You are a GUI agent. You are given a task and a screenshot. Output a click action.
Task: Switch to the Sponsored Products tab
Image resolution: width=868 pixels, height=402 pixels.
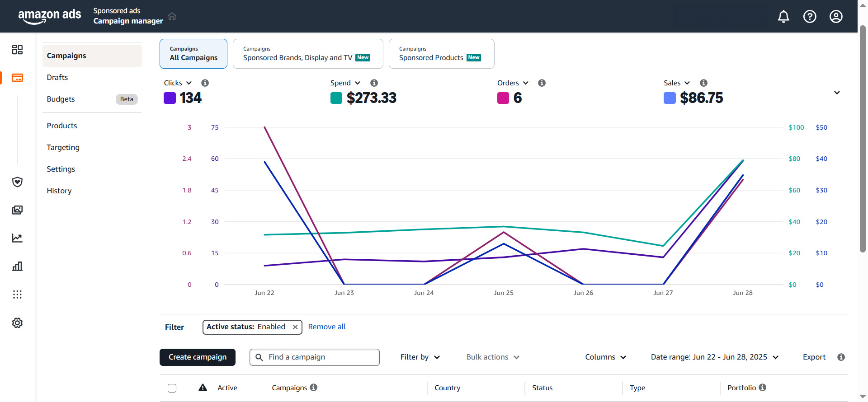coord(441,54)
